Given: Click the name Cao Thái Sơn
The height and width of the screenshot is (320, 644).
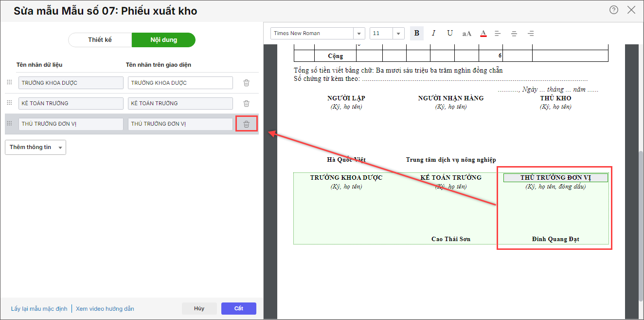Looking at the screenshot, I should click(451, 239).
